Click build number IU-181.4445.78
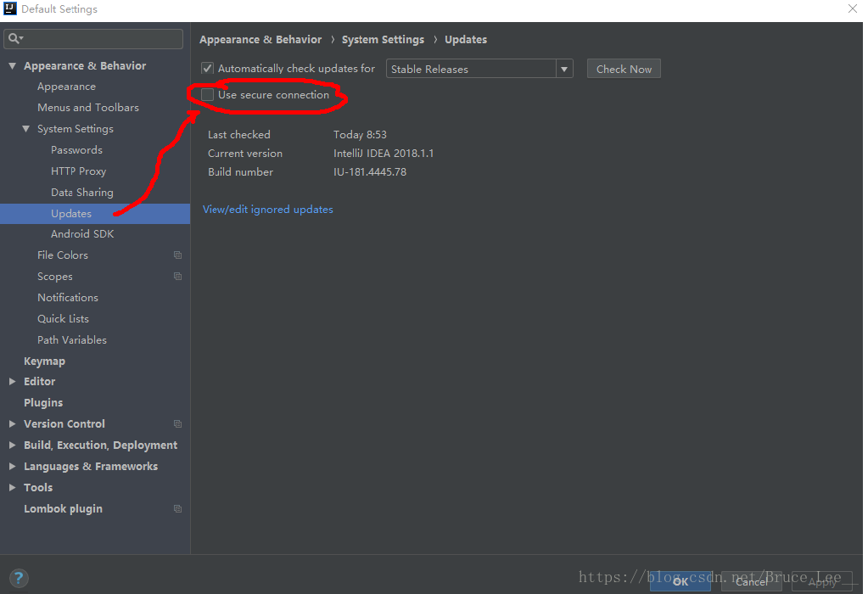This screenshot has height=594, width=868. [370, 172]
